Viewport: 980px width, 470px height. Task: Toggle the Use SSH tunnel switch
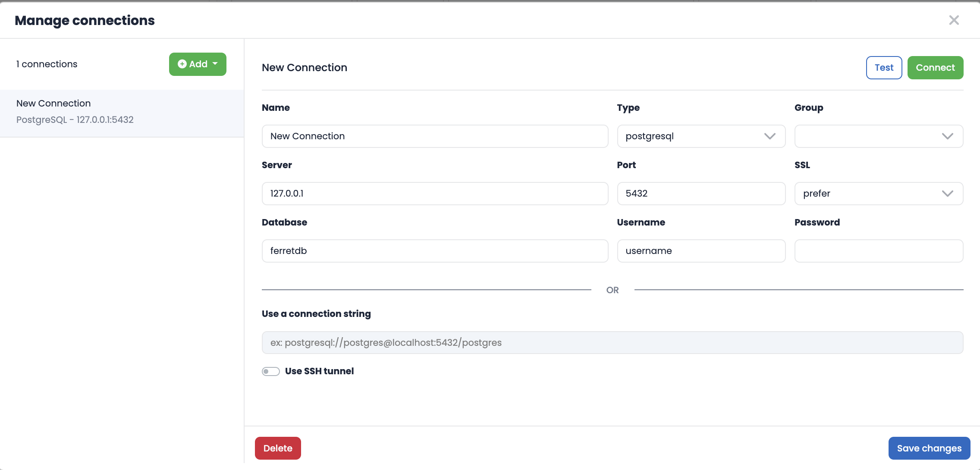270,371
